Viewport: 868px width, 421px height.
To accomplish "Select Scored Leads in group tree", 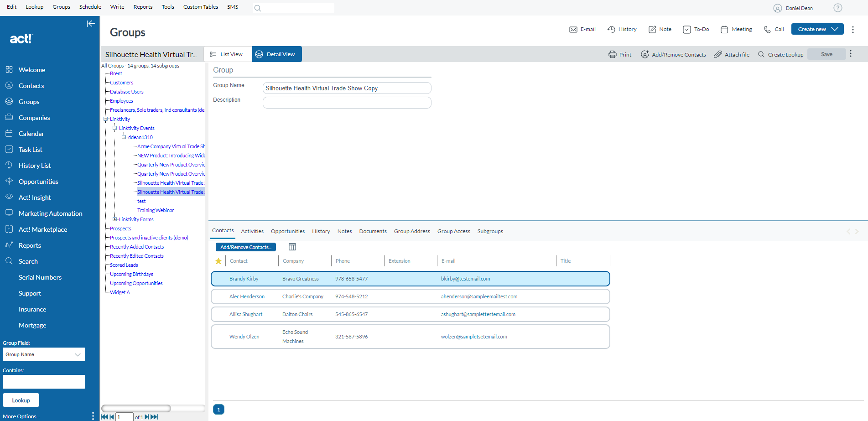I will [x=124, y=265].
